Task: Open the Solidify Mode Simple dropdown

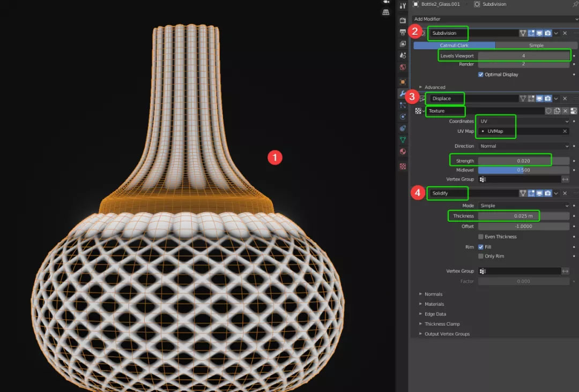Action: pyautogui.click(x=524, y=206)
